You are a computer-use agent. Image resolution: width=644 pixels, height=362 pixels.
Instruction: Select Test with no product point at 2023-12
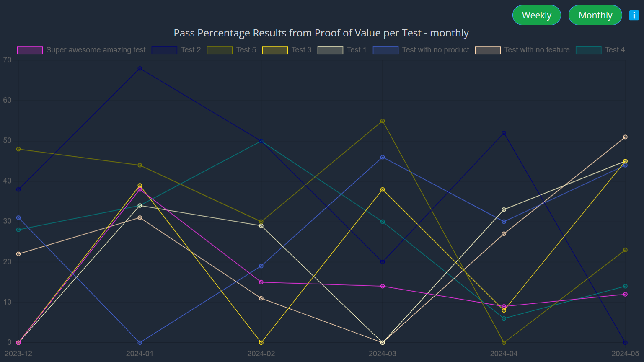(x=18, y=218)
